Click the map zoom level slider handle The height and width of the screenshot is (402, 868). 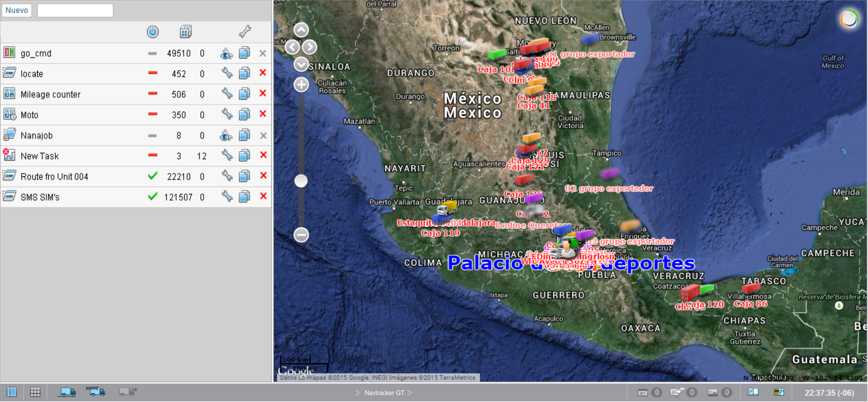301,181
